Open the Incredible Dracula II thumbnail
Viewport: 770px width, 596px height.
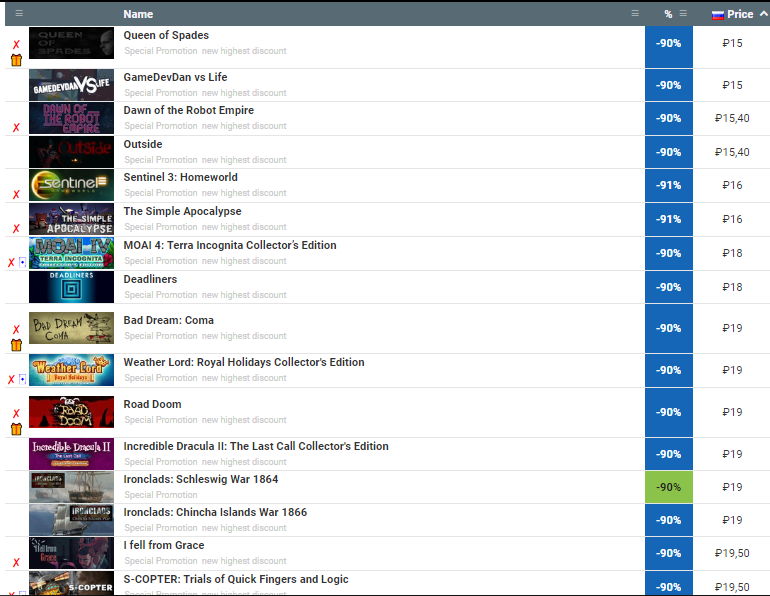pyautogui.click(x=71, y=454)
